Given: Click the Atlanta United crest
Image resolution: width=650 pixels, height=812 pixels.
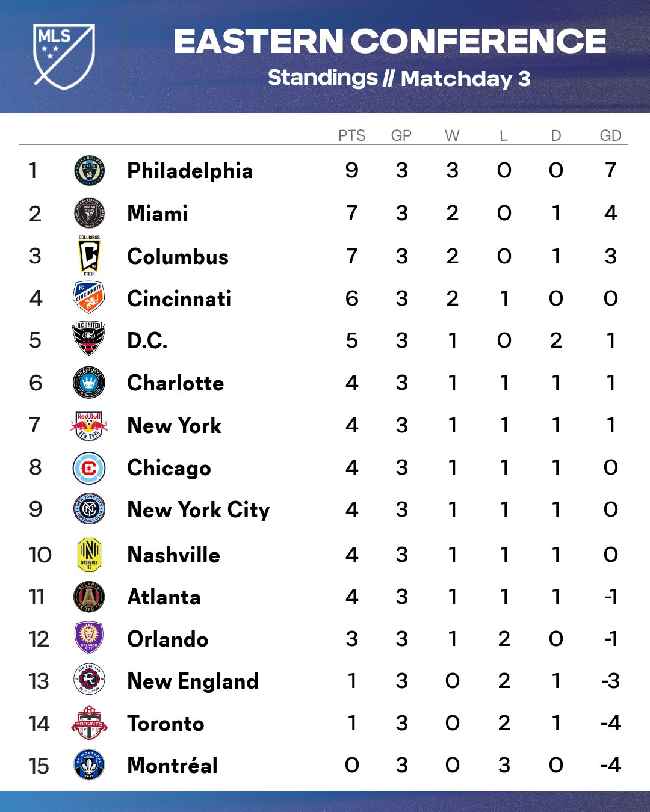Looking at the screenshot, I should point(89,597).
